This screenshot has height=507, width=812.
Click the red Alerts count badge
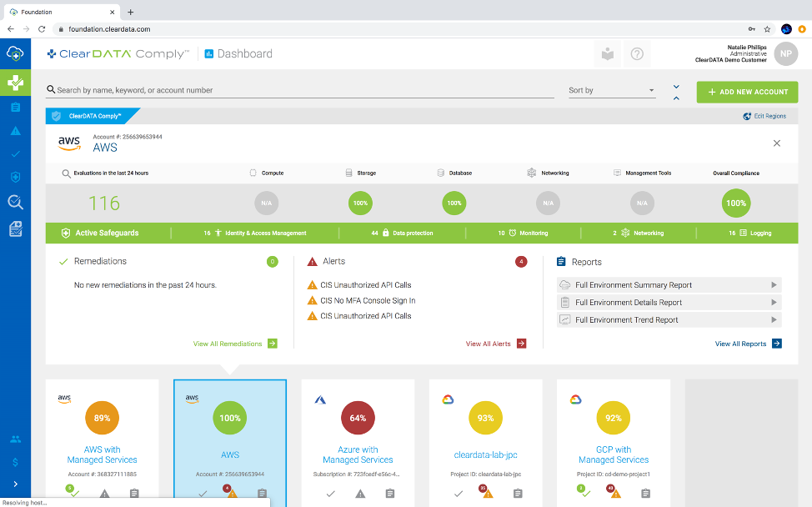click(521, 262)
